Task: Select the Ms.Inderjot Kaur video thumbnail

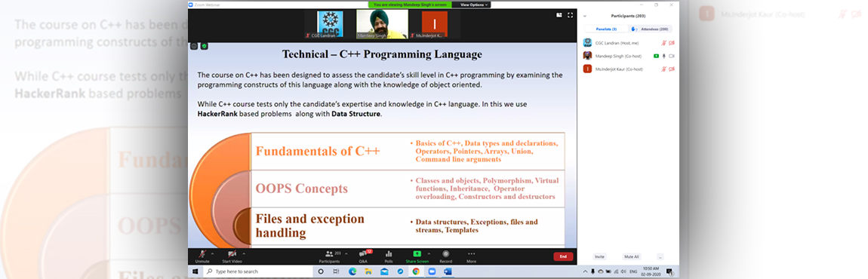Action: click(x=435, y=24)
